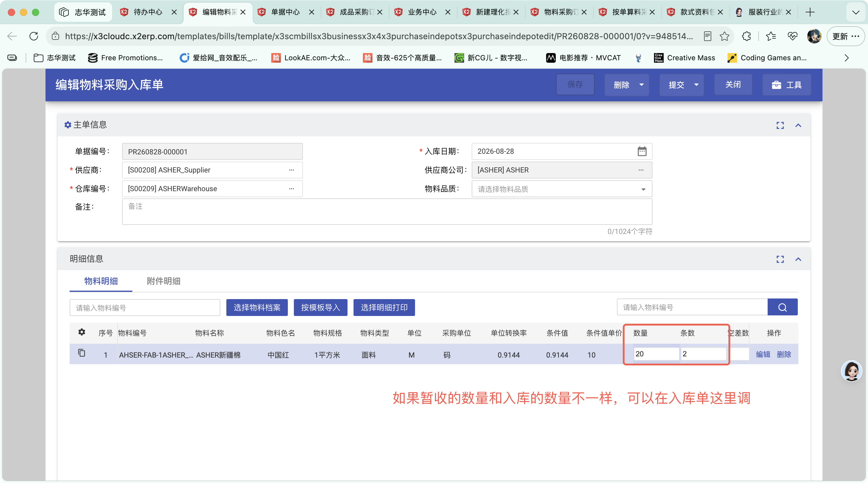Search materials with the magnifier button
The image size is (868, 483).
(x=782, y=307)
